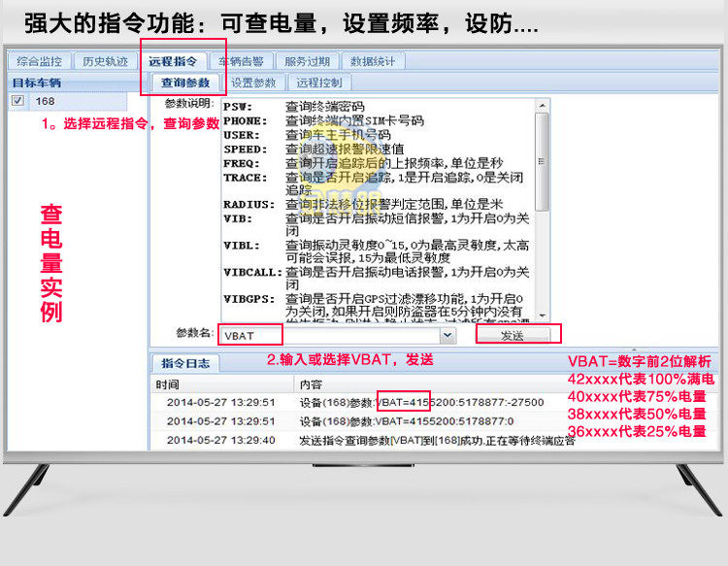Click the 时间 column header

pyautogui.click(x=168, y=384)
